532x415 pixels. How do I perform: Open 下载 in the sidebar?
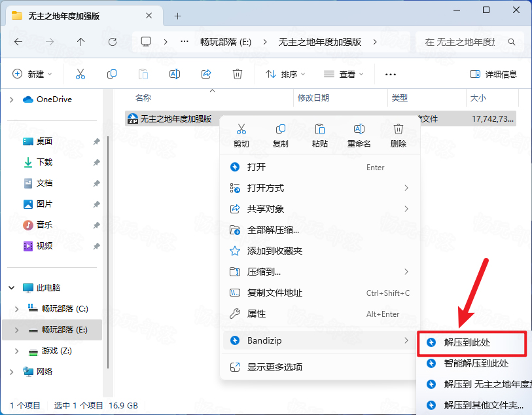[44, 162]
